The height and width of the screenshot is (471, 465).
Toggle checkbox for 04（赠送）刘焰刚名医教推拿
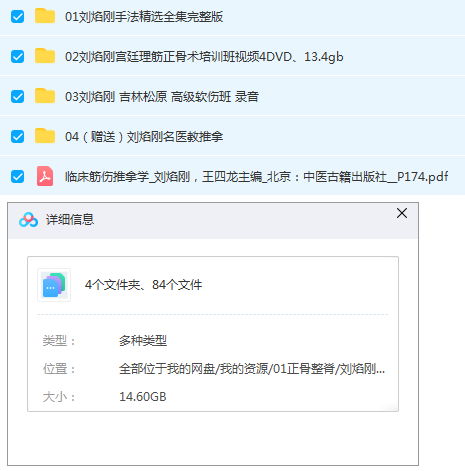pos(17,136)
